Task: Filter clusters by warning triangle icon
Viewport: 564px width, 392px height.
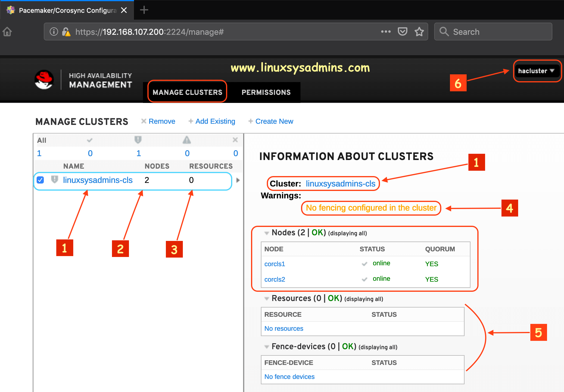Action: [187, 140]
